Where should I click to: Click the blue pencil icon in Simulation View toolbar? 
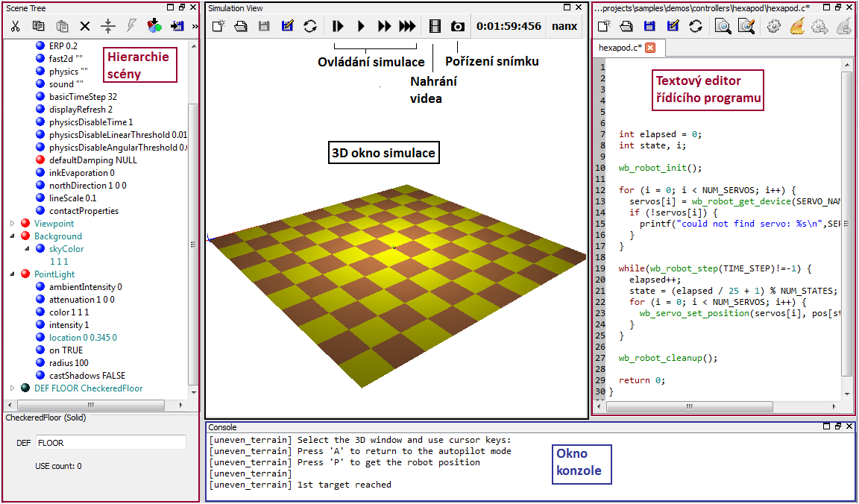(287, 26)
